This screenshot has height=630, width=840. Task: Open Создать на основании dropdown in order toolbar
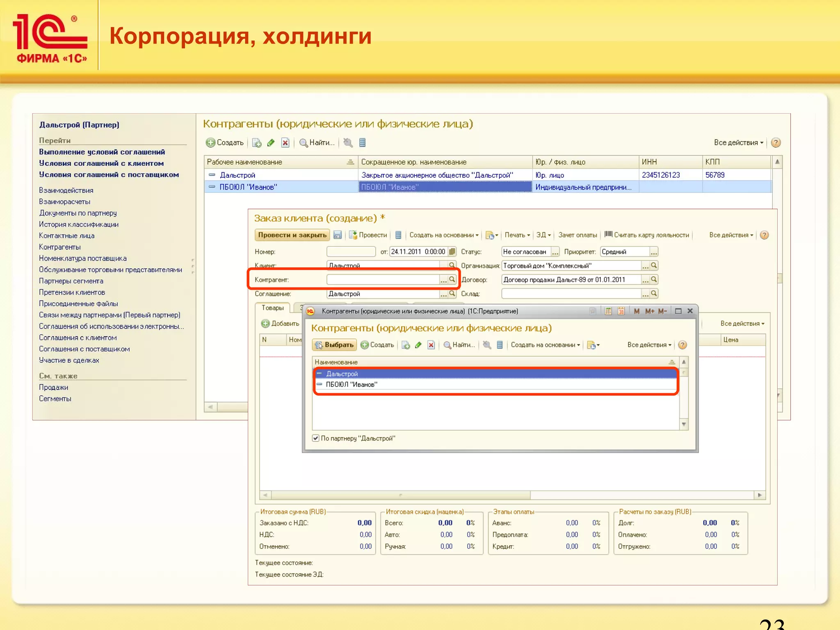tap(444, 235)
